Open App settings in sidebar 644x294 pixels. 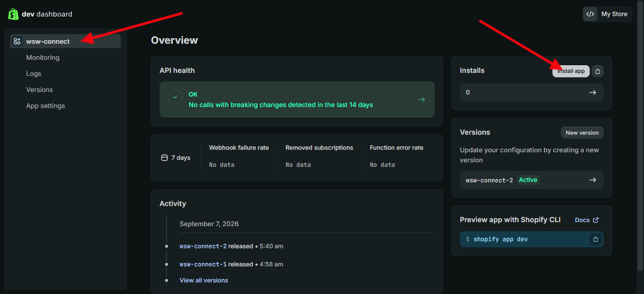coord(45,106)
